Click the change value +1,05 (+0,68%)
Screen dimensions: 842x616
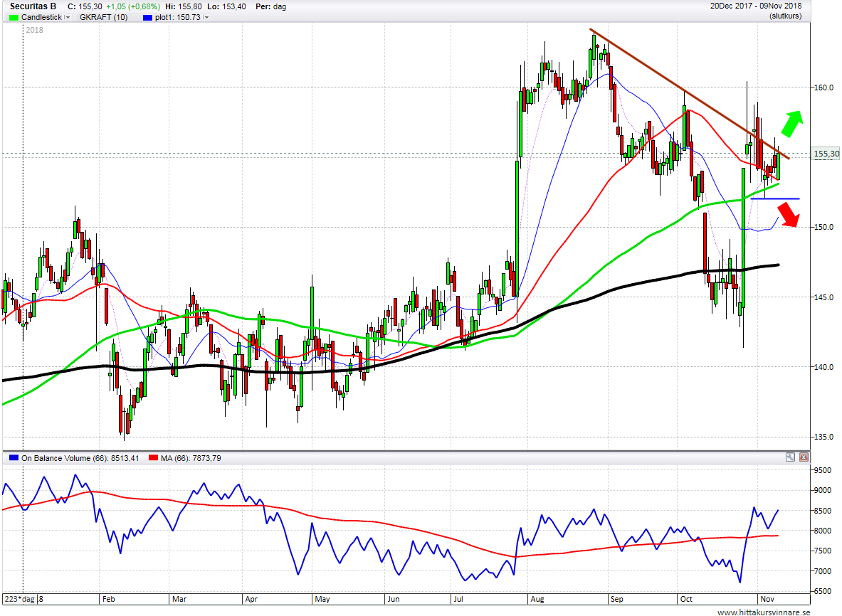pos(132,6)
